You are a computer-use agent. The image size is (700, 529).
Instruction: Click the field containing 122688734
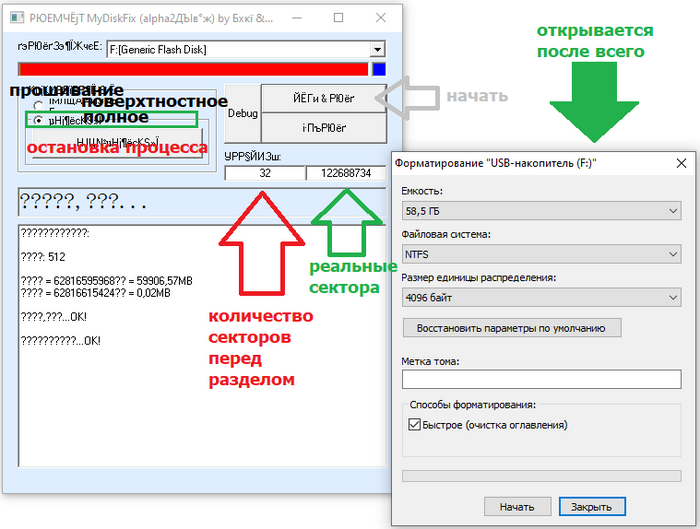(x=346, y=173)
